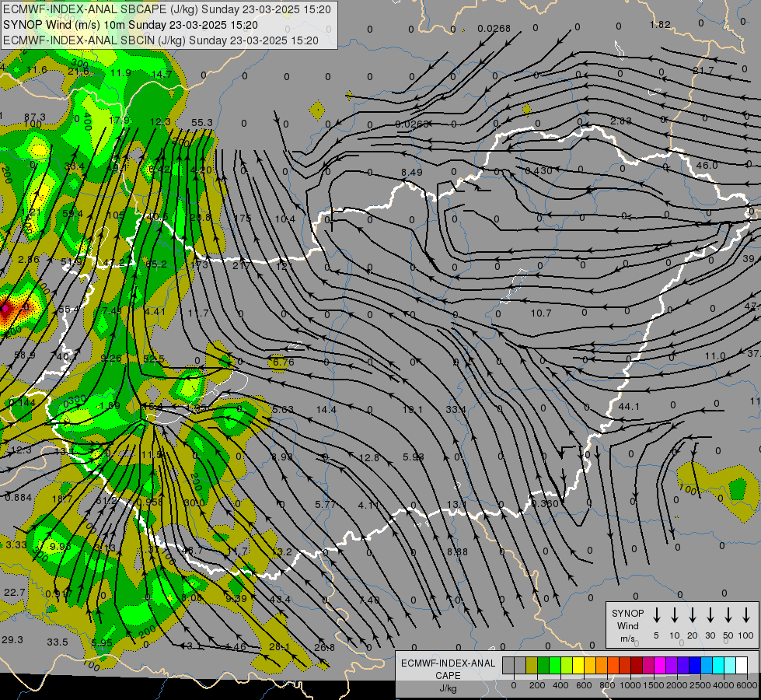Click the 100 m/s wind arrow in the legend
The image size is (761, 700).
746,615
